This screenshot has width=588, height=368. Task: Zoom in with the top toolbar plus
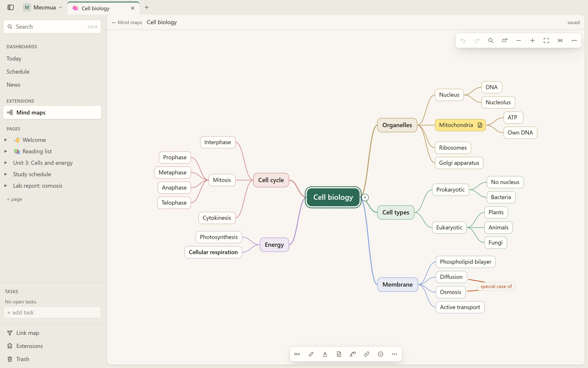pos(532,40)
